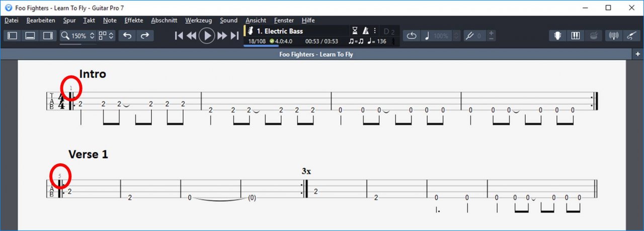Screen dimensions: 644x231
Task: Open the Werkzeug menu
Action: tap(198, 20)
